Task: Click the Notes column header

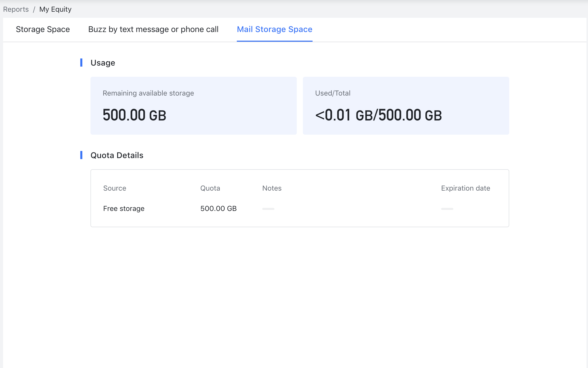Action: (x=272, y=188)
